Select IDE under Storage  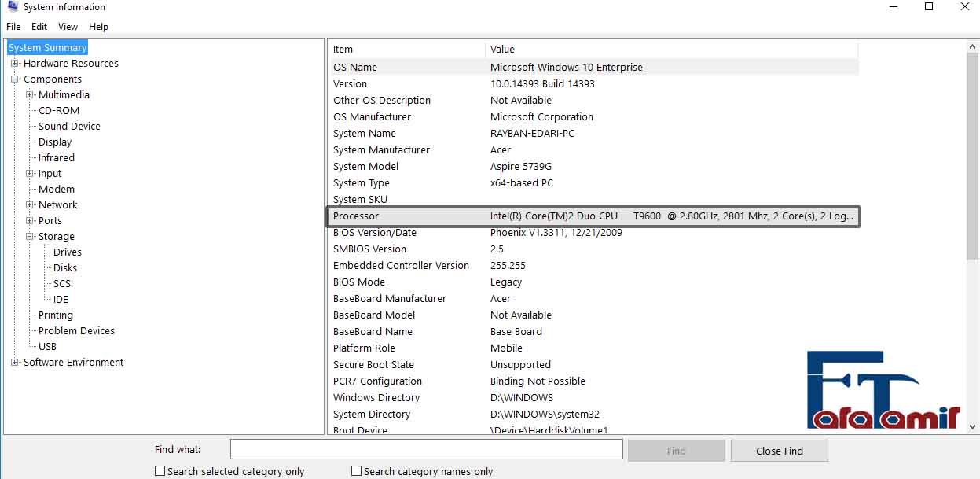61,300
